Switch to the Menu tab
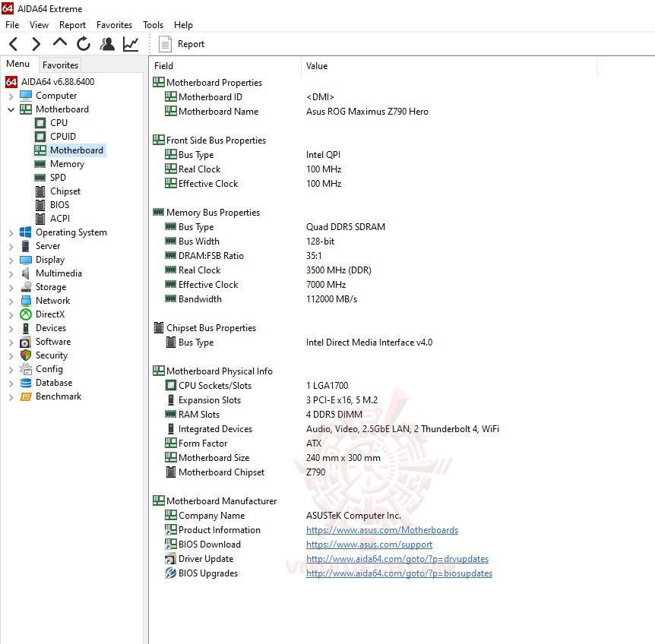Screen dimensions: 655x644 18,64
